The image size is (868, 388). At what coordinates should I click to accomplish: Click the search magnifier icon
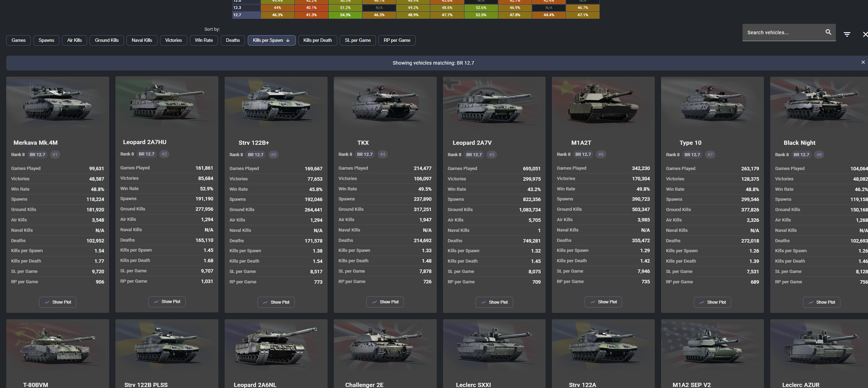click(828, 32)
